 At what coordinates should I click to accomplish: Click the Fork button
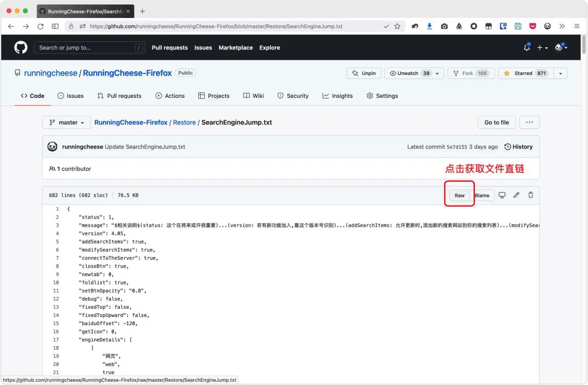471,73
